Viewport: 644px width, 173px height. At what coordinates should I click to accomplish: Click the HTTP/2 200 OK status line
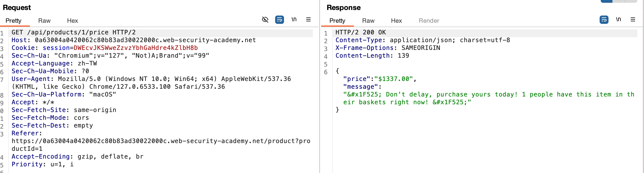361,32
